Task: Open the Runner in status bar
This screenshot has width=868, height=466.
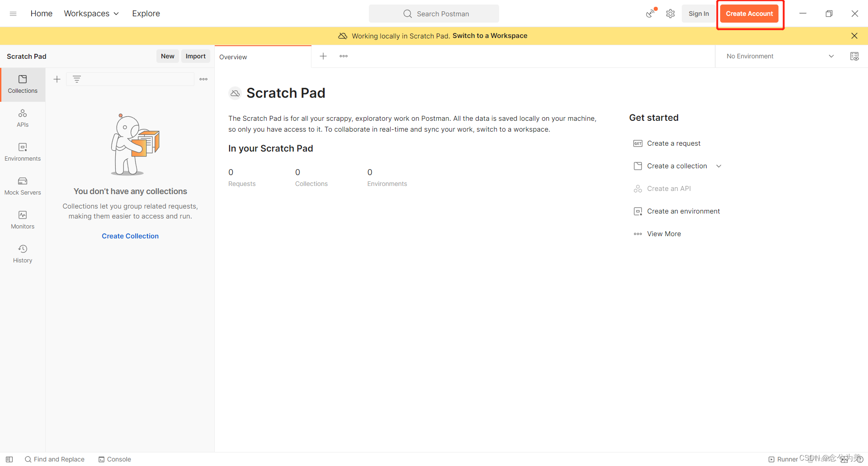Action: [783, 459]
